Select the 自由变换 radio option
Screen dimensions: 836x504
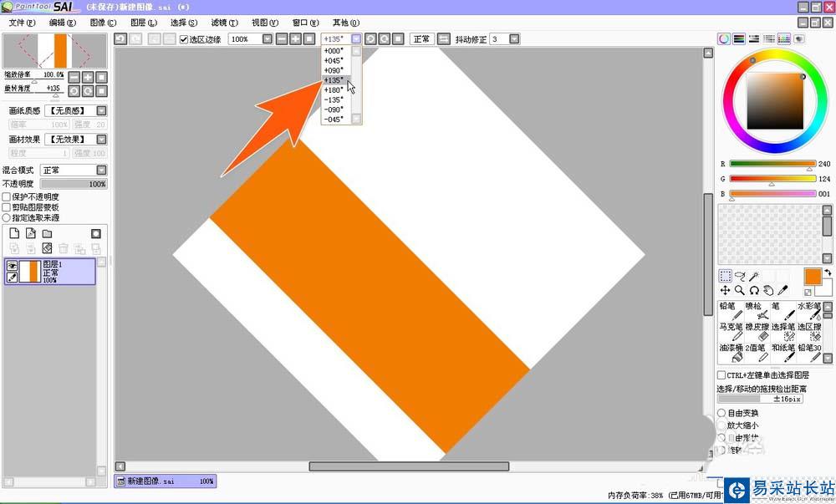(x=722, y=413)
